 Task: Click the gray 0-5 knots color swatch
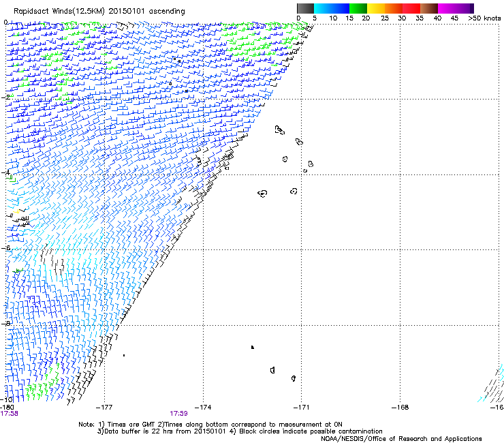click(x=305, y=8)
